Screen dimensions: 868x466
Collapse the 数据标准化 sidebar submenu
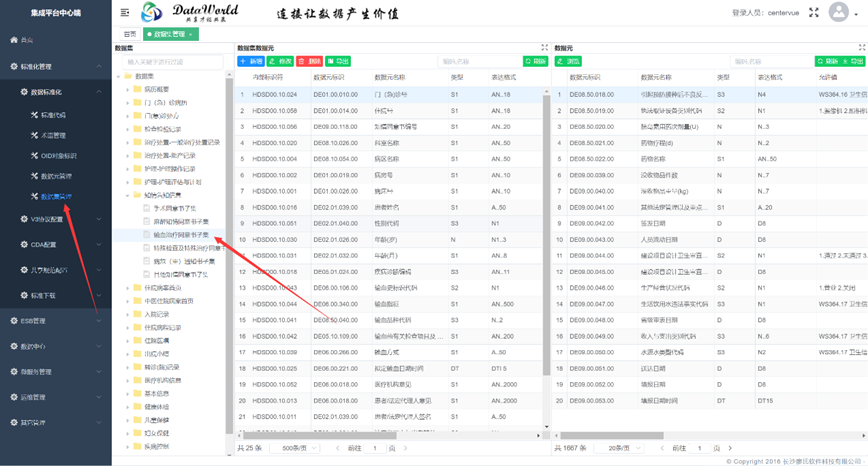[55, 92]
